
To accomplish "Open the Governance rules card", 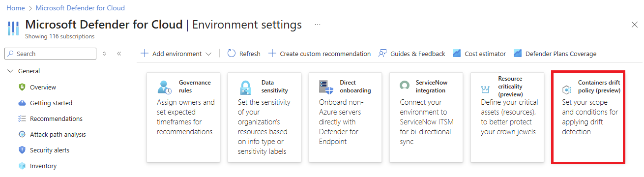I will pyautogui.click(x=183, y=117).
